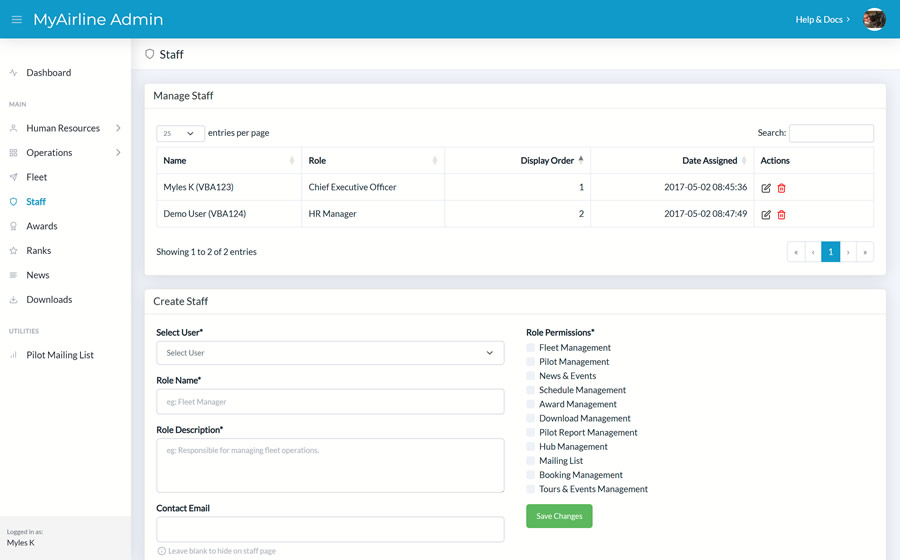900x560 pixels.
Task: Click the Dashboard pulse icon
Action: click(13, 73)
